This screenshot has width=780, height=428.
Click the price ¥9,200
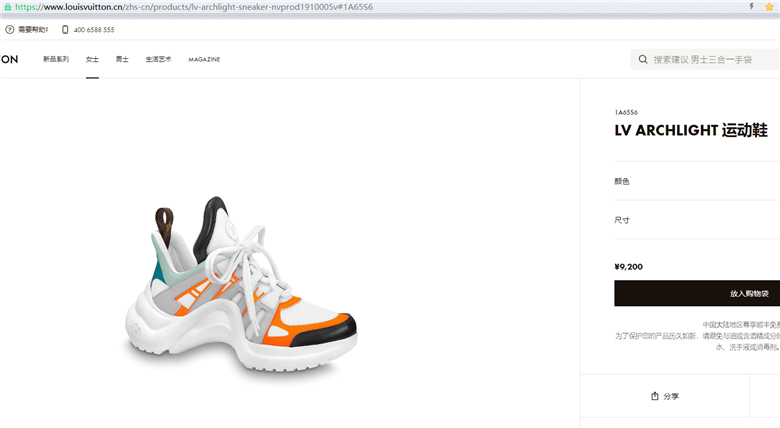[628, 267]
